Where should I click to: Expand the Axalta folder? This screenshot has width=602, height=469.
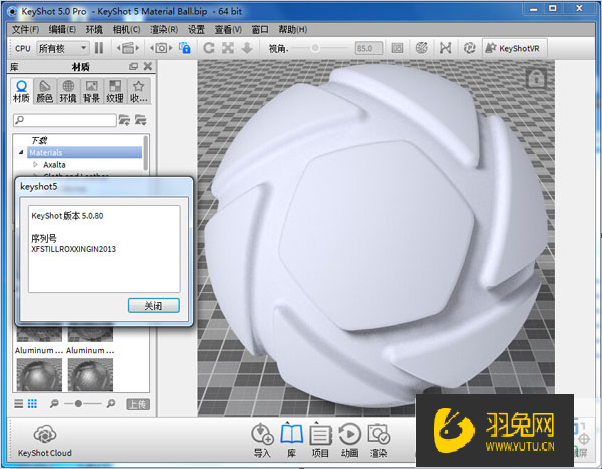(35, 165)
